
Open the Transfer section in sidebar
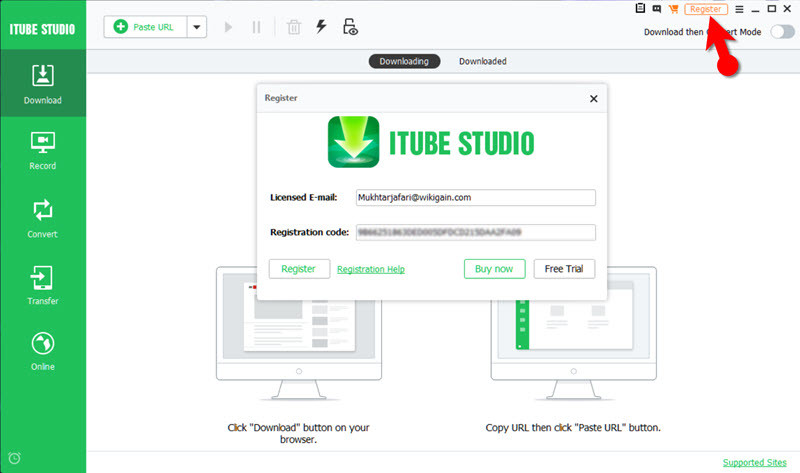pos(43,285)
